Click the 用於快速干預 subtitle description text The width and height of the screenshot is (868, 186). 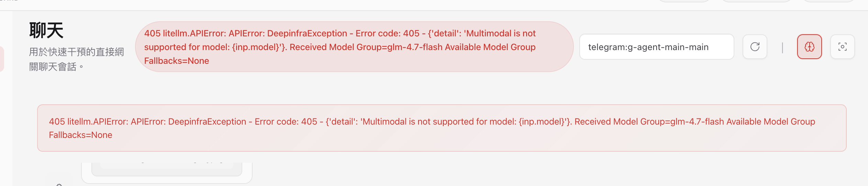76,59
